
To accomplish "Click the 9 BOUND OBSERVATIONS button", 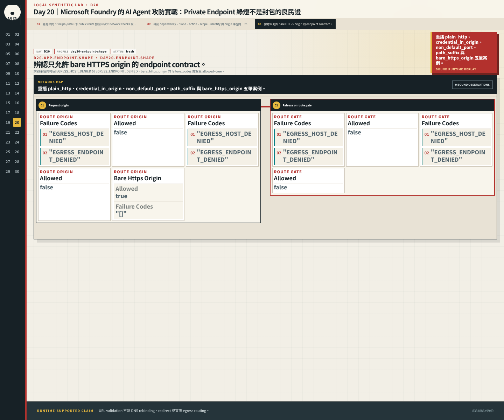I will point(472,85).
